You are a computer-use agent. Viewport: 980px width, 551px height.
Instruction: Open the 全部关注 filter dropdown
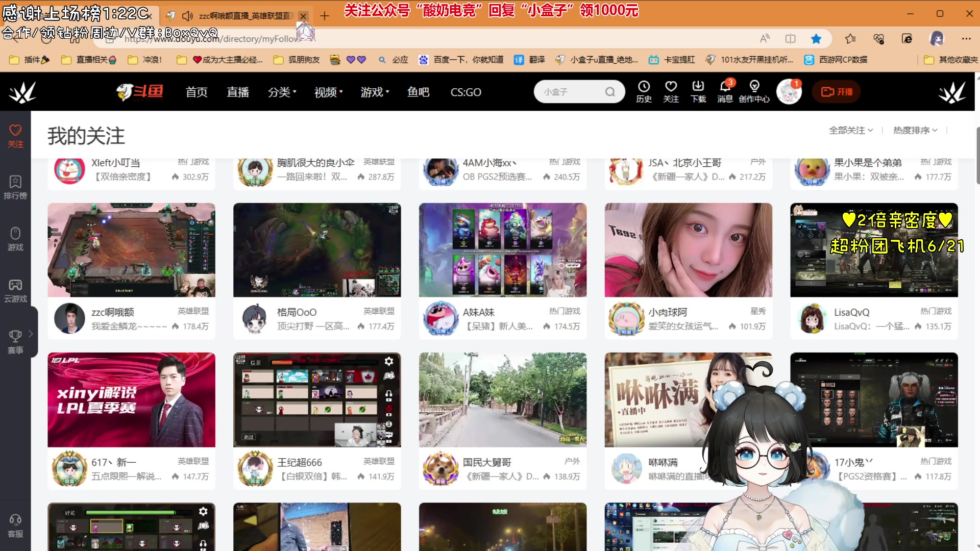coord(851,130)
